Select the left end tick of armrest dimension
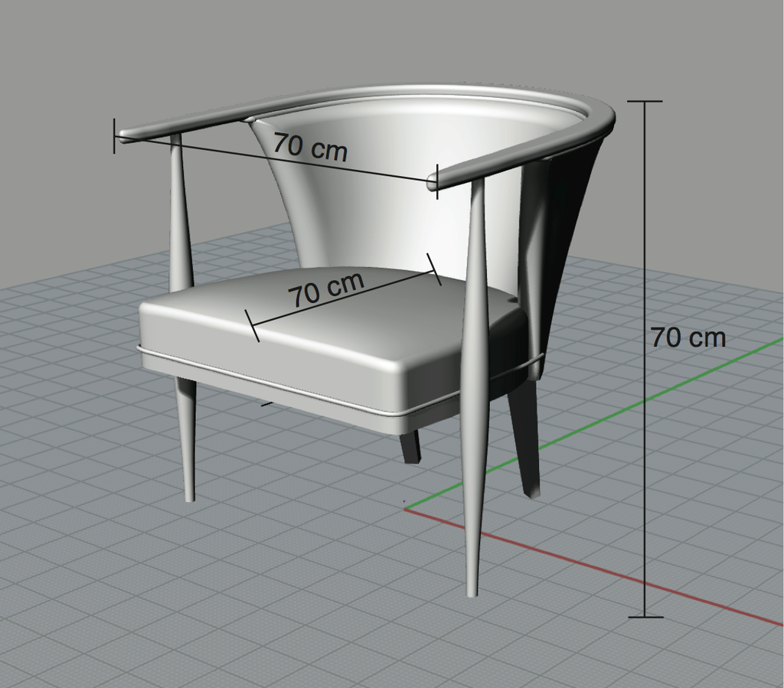This screenshot has height=688, width=784. (115, 135)
